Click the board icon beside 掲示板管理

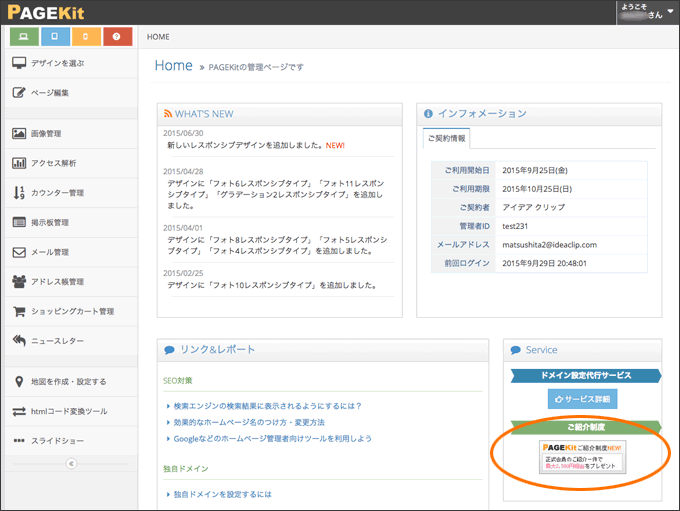(19, 222)
